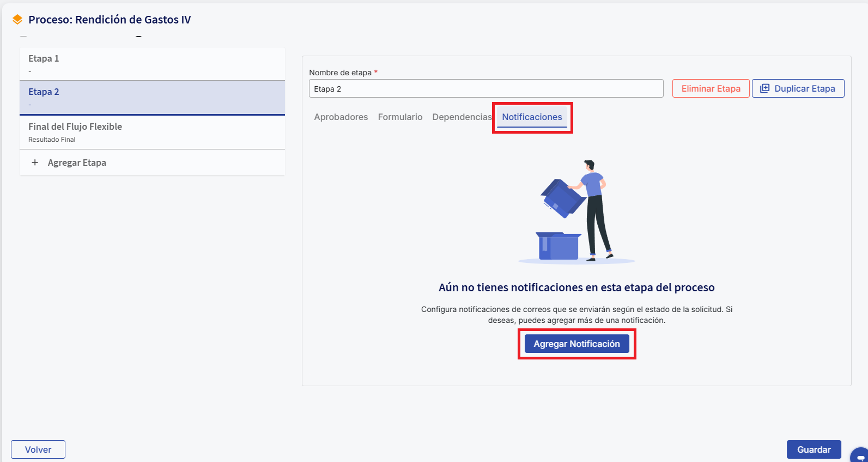The width and height of the screenshot is (868, 462).
Task: Go back using the Volver button
Action: pos(38,449)
